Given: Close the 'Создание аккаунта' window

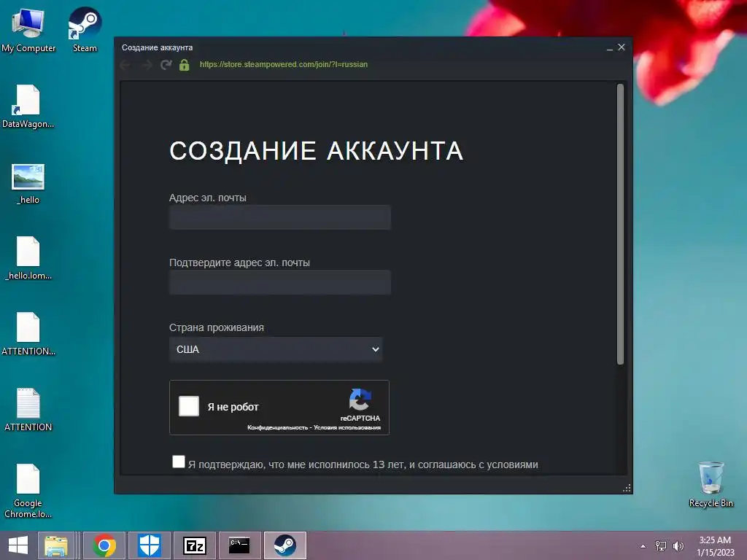Looking at the screenshot, I should pos(622,47).
